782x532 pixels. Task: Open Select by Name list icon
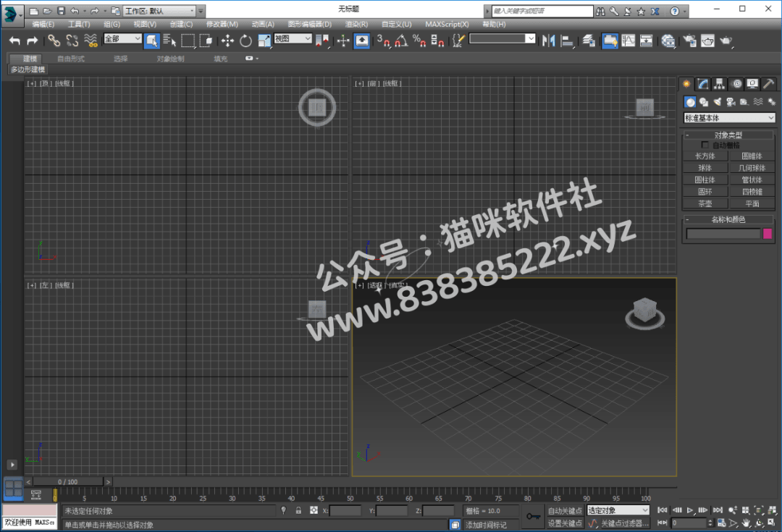pos(169,41)
